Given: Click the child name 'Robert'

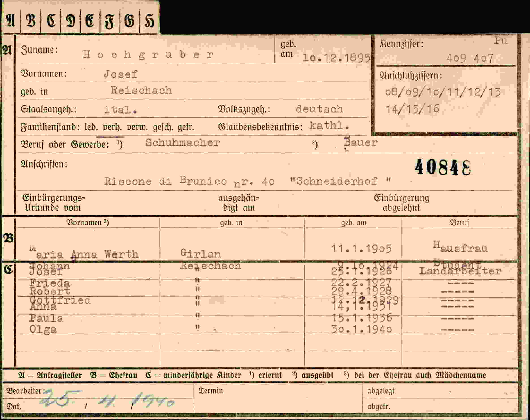Looking at the screenshot, I should click(x=50, y=291).
